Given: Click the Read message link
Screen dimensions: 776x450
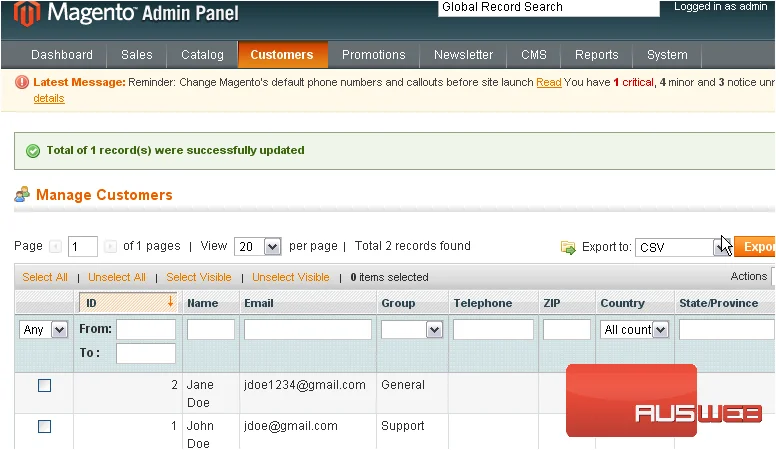Looking at the screenshot, I should pyautogui.click(x=549, y=82).
